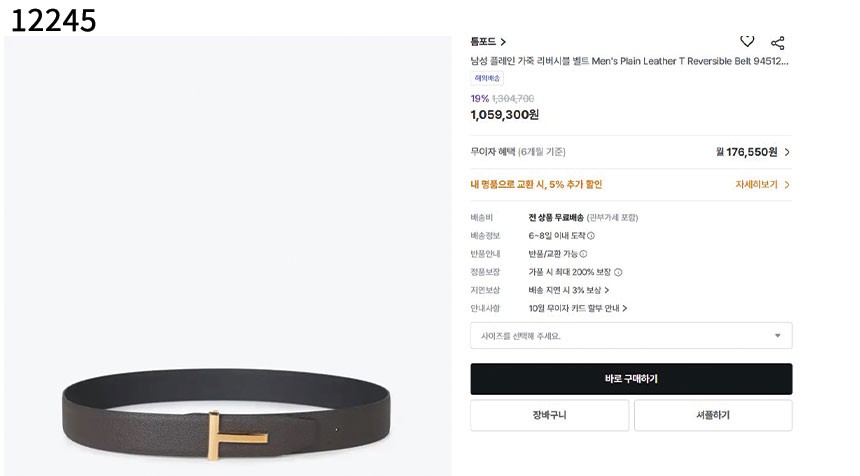
Task: Expand 10월 무이자 카드 할부 안내
Action: (x=578, y=308)
